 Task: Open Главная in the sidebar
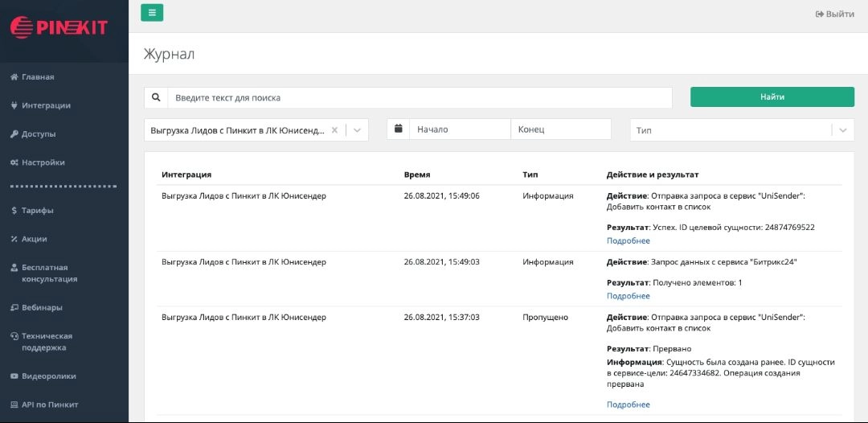click(38, 77)
